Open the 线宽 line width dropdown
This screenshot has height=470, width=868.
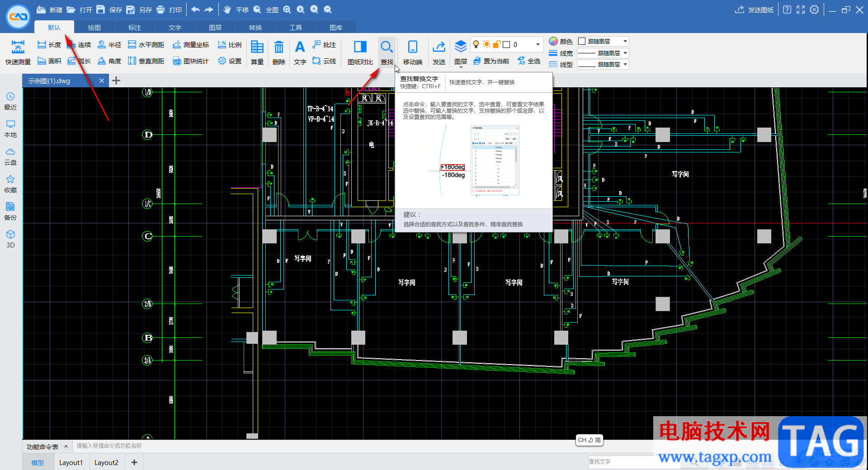point(603,53)
